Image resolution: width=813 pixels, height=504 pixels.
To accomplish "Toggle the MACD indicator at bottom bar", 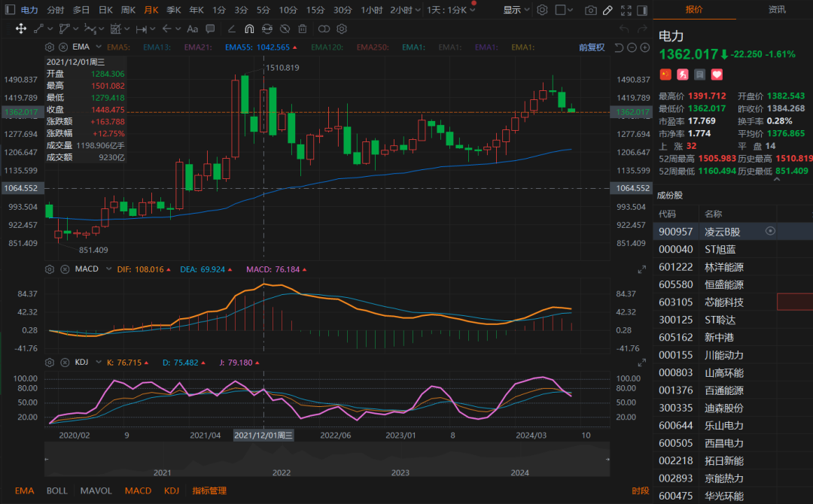I will (138, 490).
